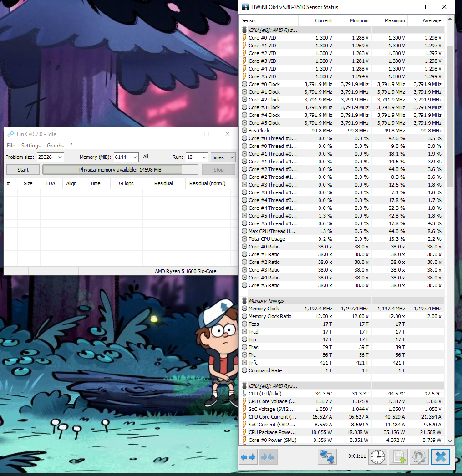This screenshot has width=462, height=476.
Task: Select the Tras timing row
Action: [342, 347]
